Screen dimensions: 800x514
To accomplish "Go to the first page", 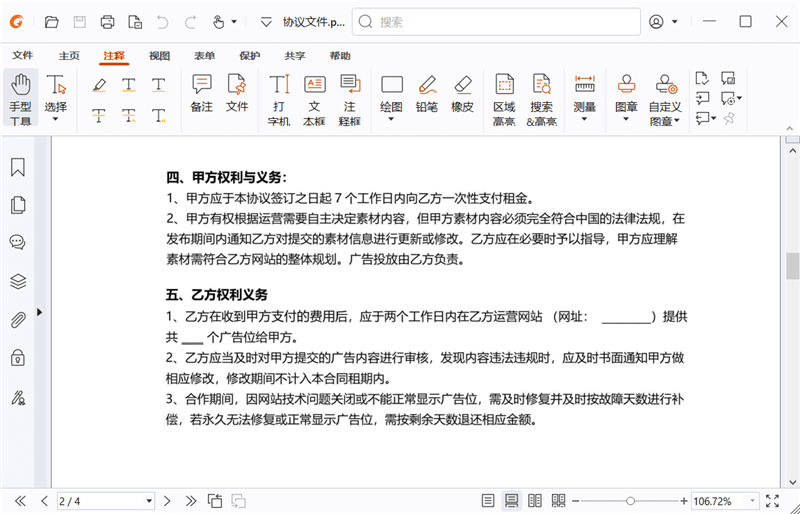I will coord(20,501).
